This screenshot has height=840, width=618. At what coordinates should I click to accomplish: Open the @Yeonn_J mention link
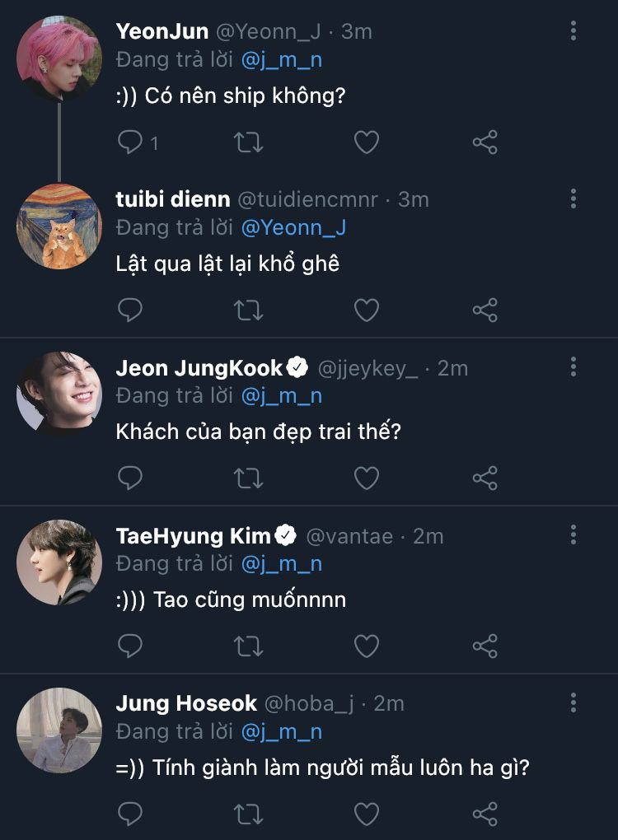pos(293,227)
